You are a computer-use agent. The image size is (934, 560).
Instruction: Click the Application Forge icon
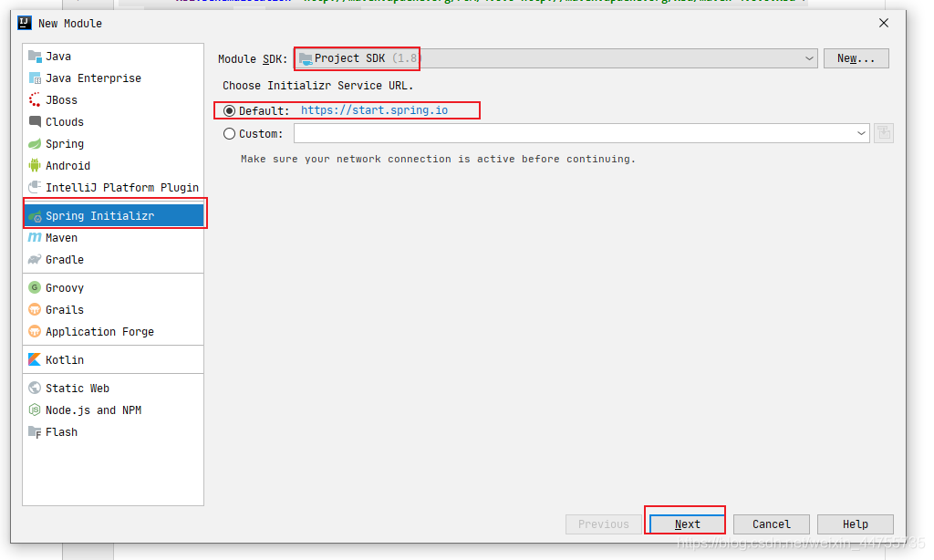(35, 331)
